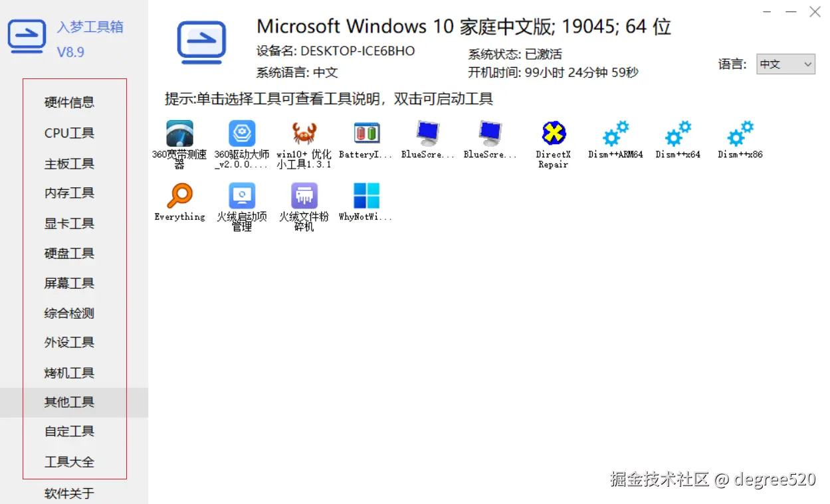Click the 提示 hint text line
The image size is (830, 504).
pyautogui.click(x=329, y=100)
